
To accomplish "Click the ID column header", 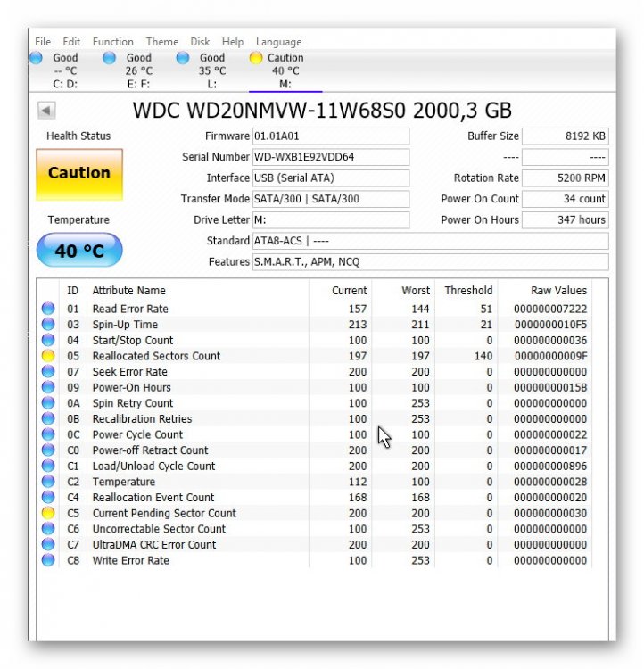I will coord(72,291).
